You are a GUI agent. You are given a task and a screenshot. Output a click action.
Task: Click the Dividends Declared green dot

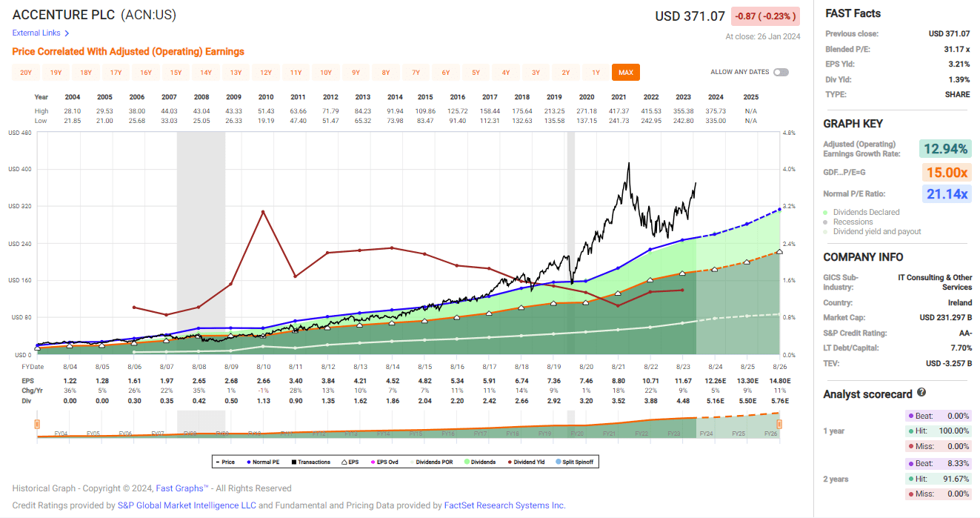pos(826,213)
